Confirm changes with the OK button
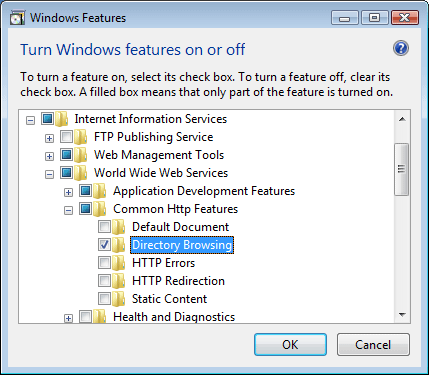429x375 pixels. 290,345
